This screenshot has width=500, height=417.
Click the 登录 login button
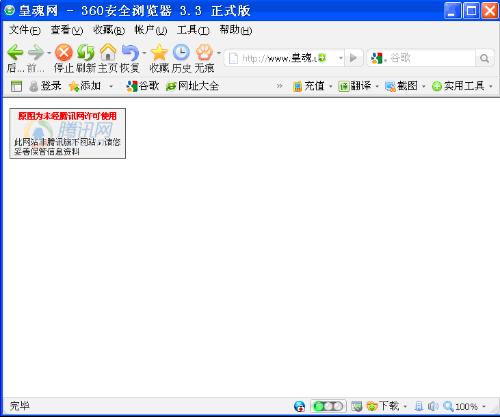point(45,86)
